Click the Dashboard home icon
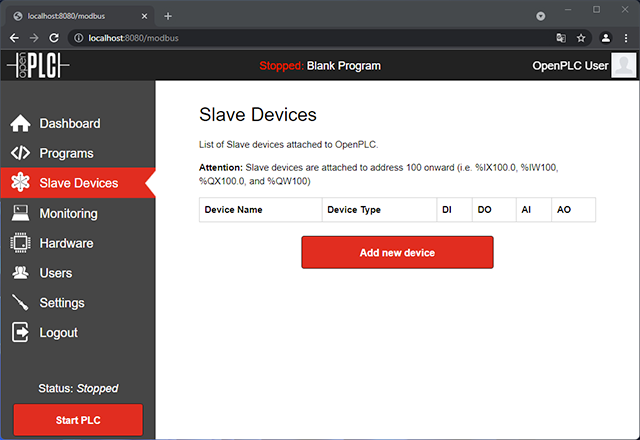The height and width of the screenshot is (440, 640). tap(20, 124)
